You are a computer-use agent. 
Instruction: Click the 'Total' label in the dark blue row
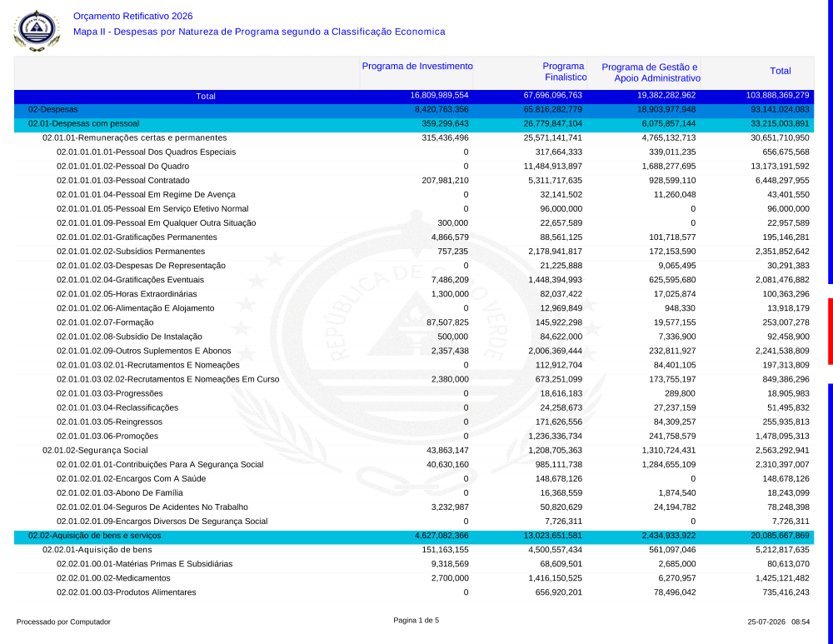click(x=206, y=96)
